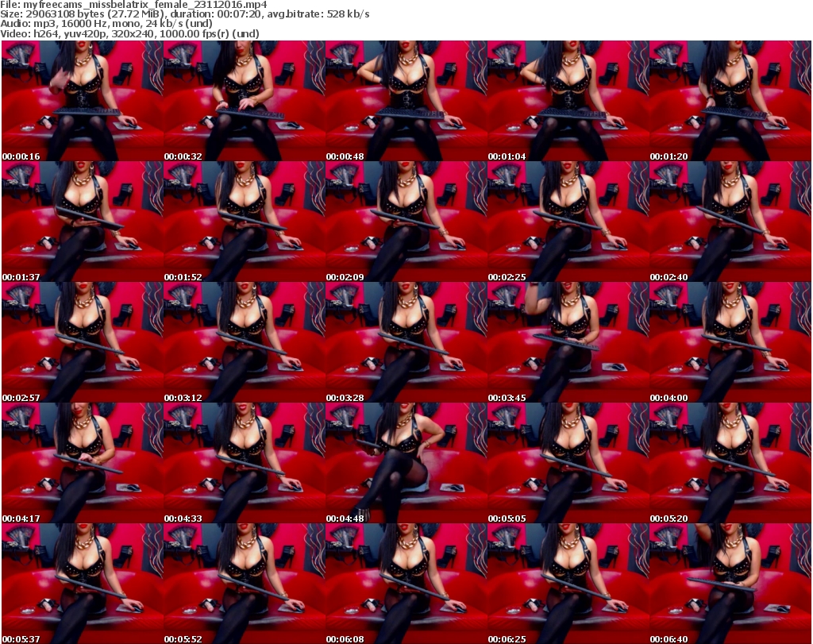Select the thumbnail stamped 00:03:28
The image size is (813, 644).
point(406,342)
